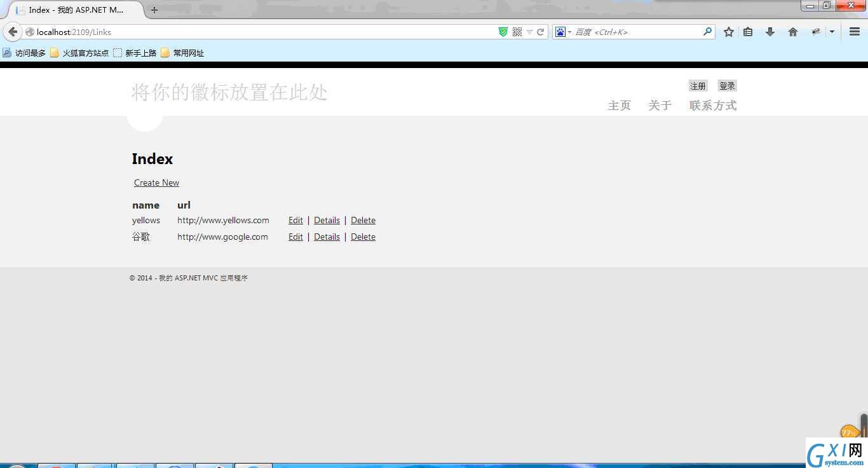This screenshot has height=468, width=868.
Task: Click the 登录 login link
Action: coord(727,86)
